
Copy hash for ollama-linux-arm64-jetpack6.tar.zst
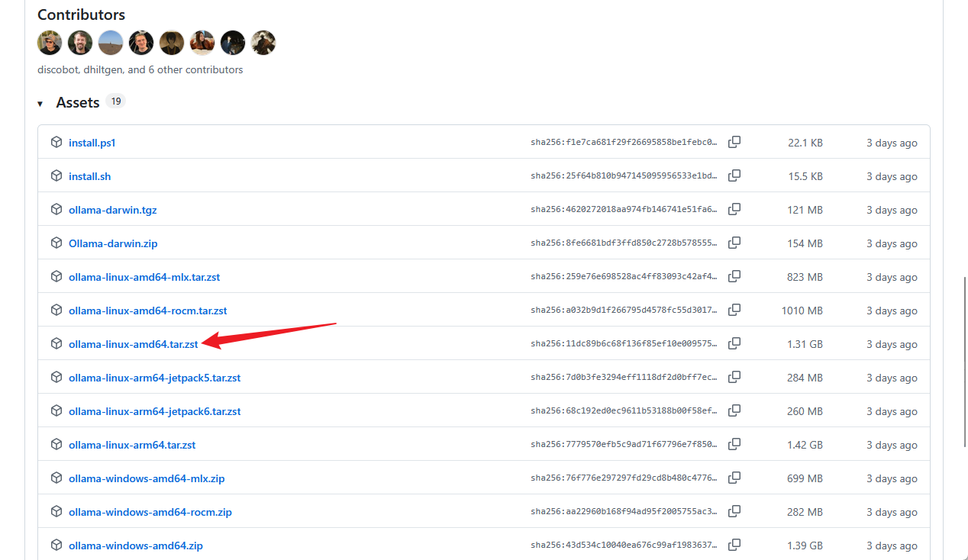[x=734, y=411]
